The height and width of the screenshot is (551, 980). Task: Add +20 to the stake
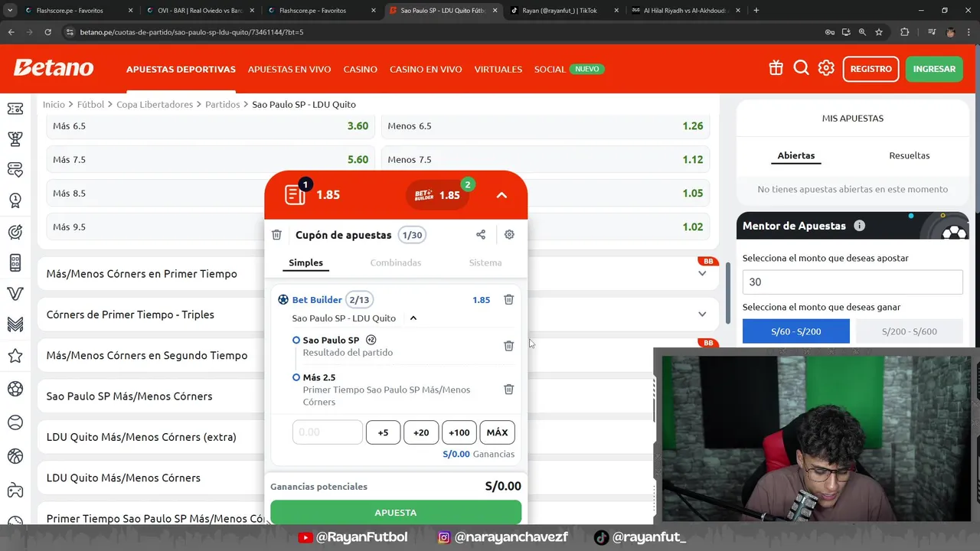point(421,432)
